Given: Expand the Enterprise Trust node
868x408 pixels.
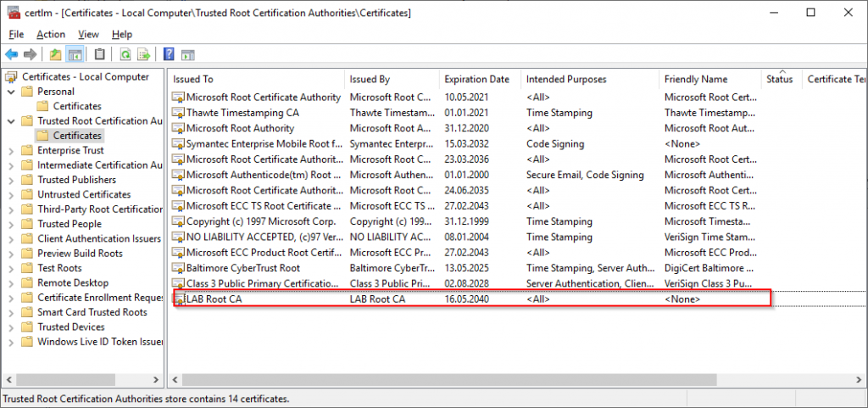Looking at the screenshot, I should (x=12, y=151).
